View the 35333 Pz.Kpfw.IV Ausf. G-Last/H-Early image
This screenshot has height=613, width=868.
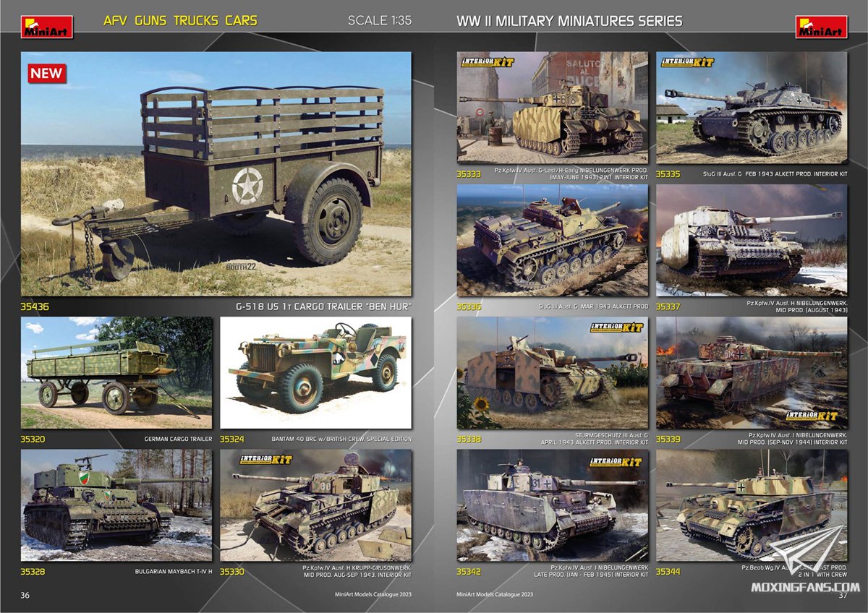553,107
